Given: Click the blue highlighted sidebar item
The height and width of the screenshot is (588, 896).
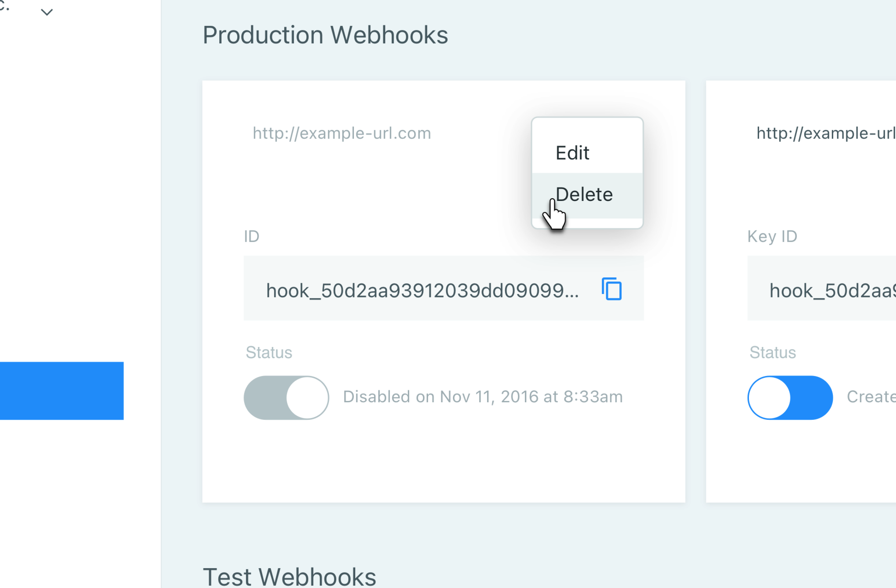Looking at the screenshot, I should coord(62,390).
